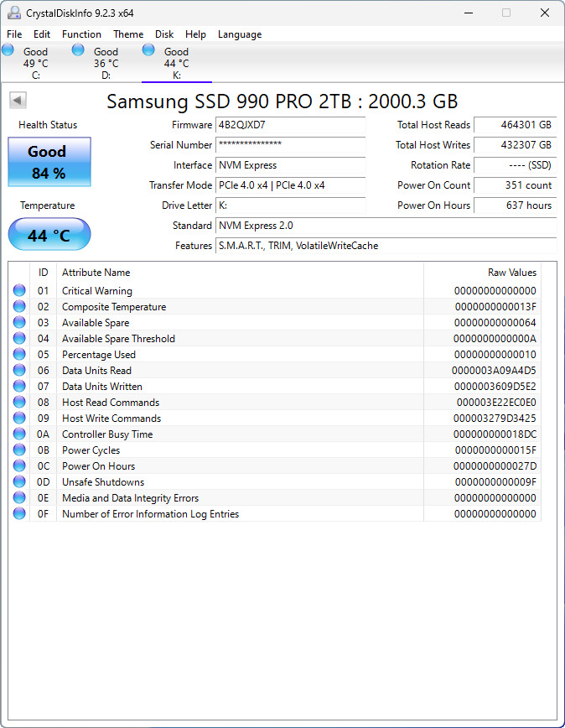Select raw value 00000000000064
565x728 pixels.
click(x=495, y=323)
